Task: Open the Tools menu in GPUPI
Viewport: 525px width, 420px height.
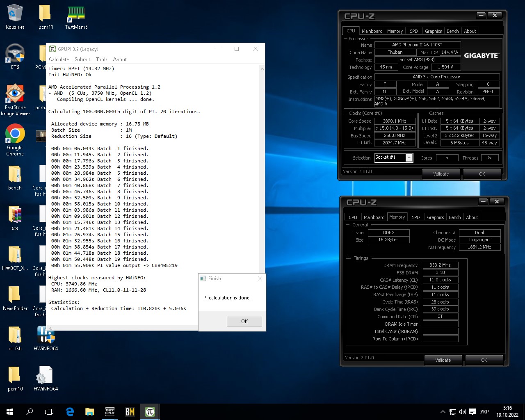Action: click(101, 59)
